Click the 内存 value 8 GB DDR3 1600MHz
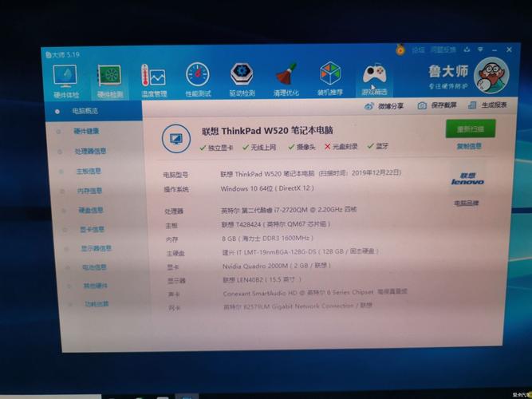Viewport: 532px width, 399px height. [x=268, y=239]
